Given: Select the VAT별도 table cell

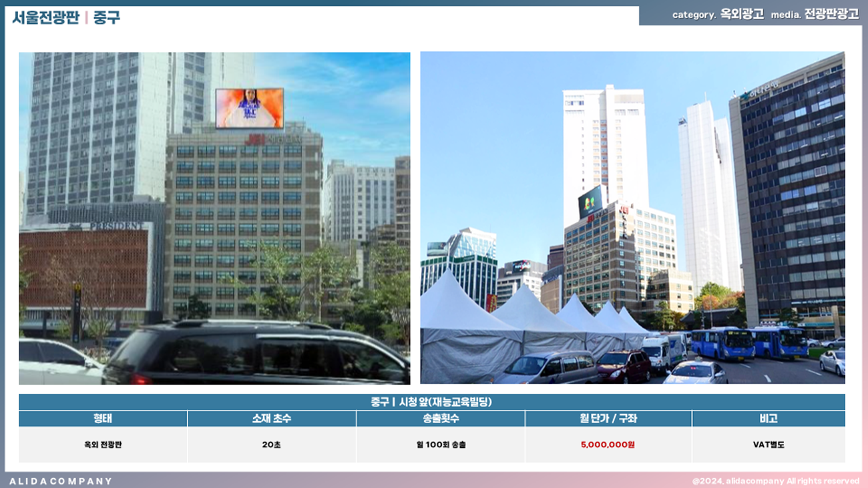Looking at the screenshot, I should coord(768,445).
